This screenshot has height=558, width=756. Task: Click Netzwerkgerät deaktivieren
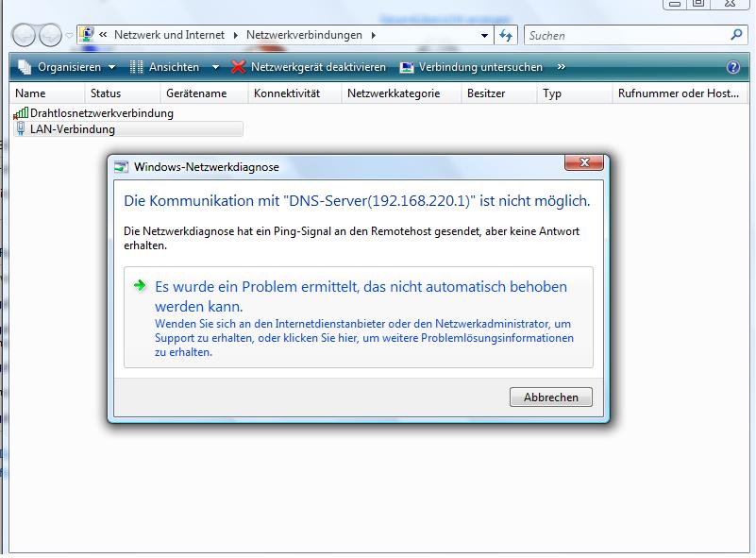tap(309, 67)
